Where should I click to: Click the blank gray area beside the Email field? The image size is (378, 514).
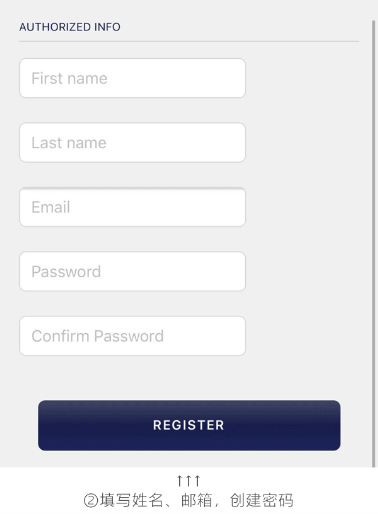(x=307, y=207)
